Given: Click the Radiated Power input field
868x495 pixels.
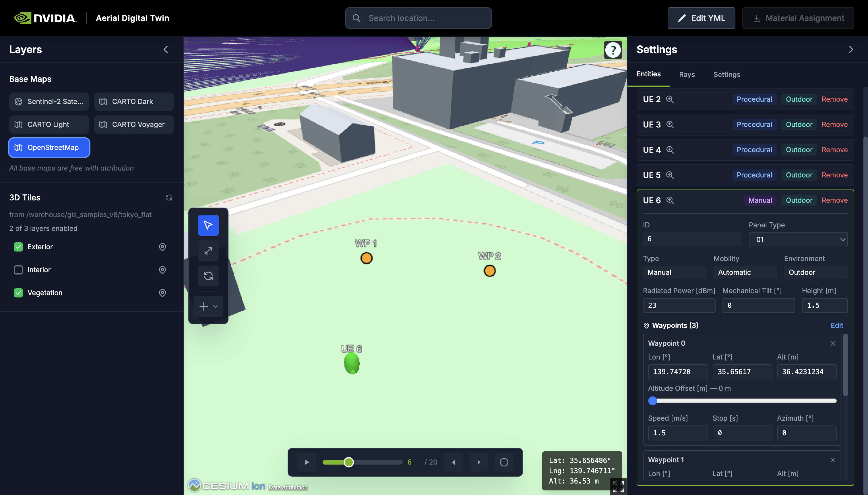Looking at the screenshot, I should tap(679, 305).
